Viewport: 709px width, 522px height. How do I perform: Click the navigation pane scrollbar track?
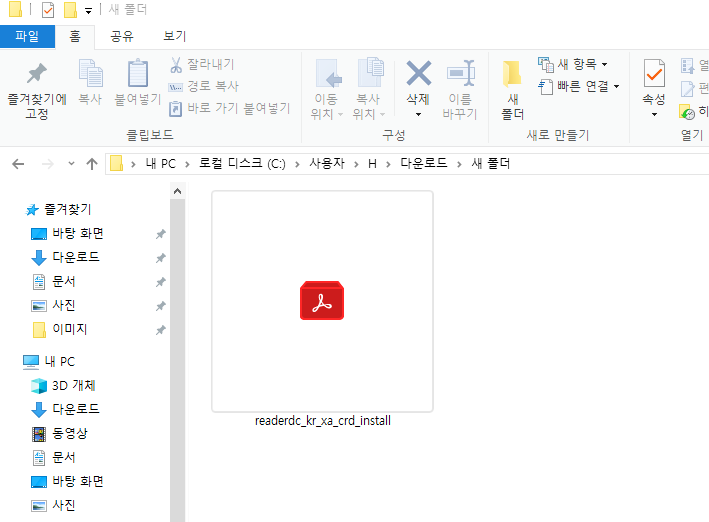point(178,361)
